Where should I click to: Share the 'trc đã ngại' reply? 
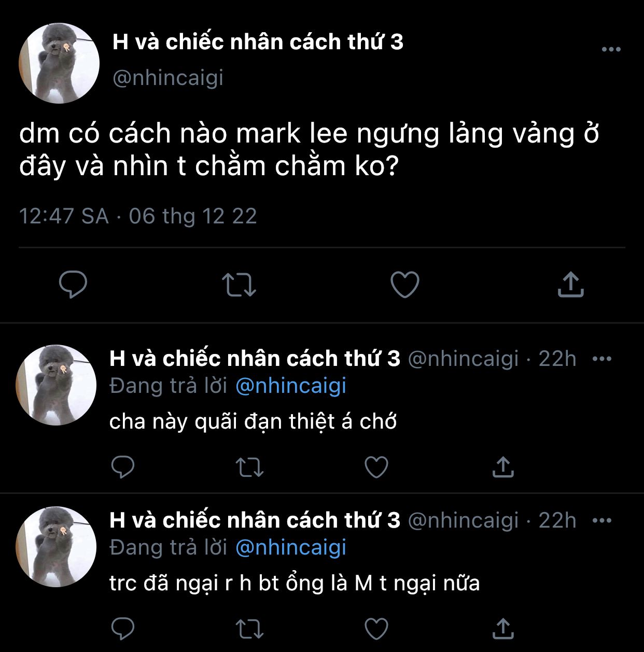pyautogui.click(x=502, y=628)
